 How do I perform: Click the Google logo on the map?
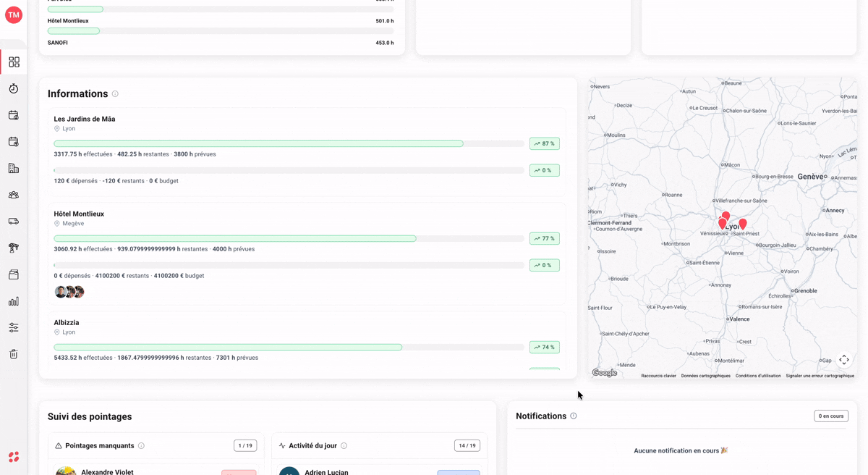click(x=605, y=373)
